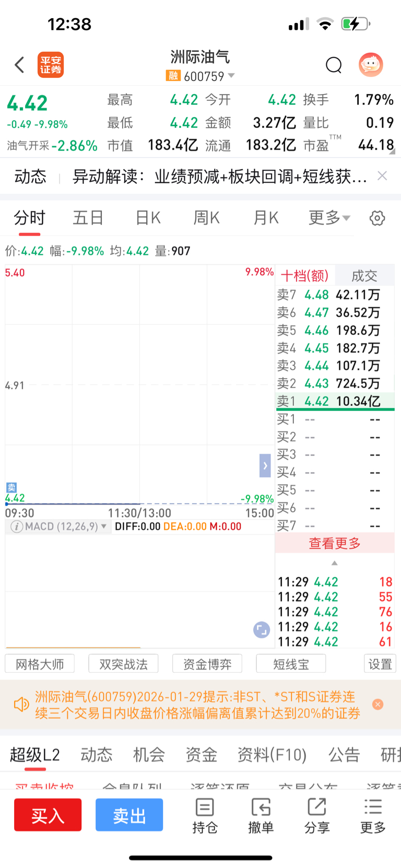401x868 pixels.
Task: Expand trades list with up triangle
Action: pyautogui.click(x=335, y=563)
